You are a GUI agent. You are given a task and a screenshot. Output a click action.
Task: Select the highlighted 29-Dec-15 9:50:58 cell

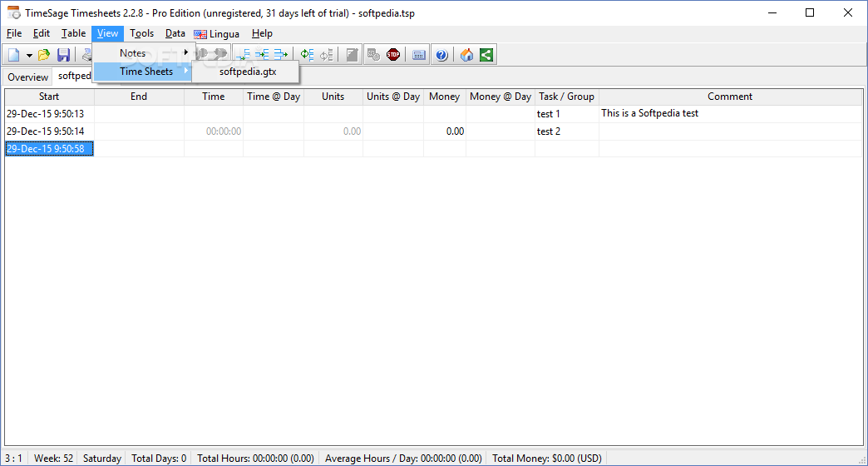[49, 148]
